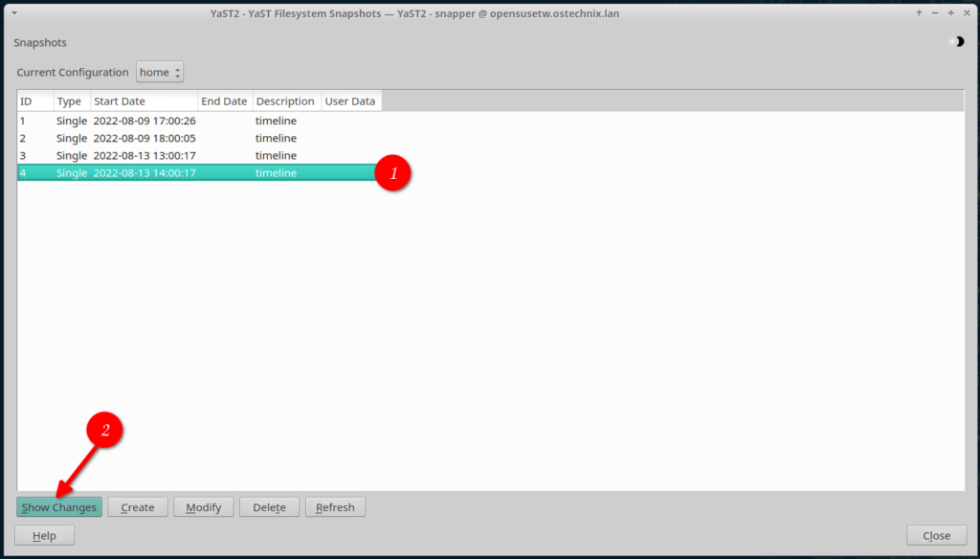Open the Help dialog
This screenshot has height=559, width=980.
point(44,535)
